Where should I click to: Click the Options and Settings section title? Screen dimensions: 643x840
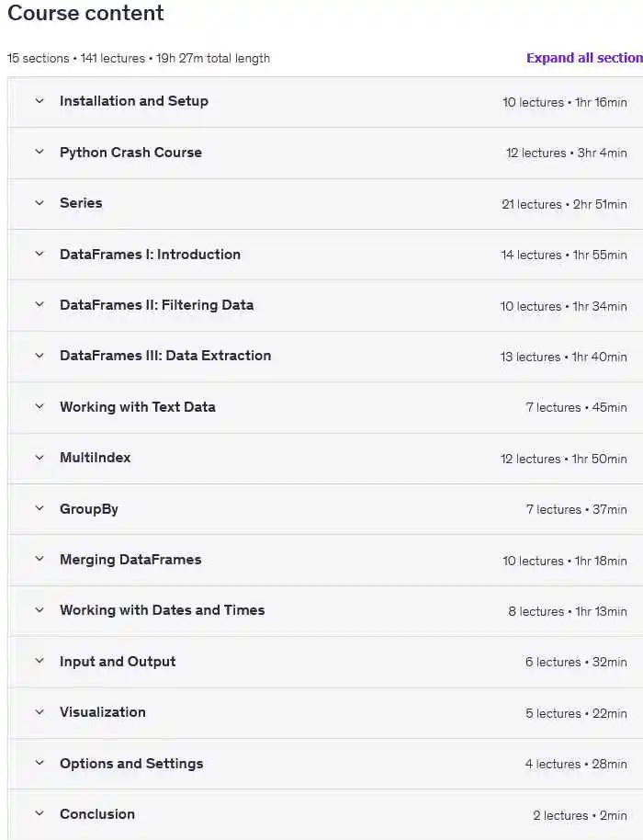pyautogui.click(x=131, y=764)
